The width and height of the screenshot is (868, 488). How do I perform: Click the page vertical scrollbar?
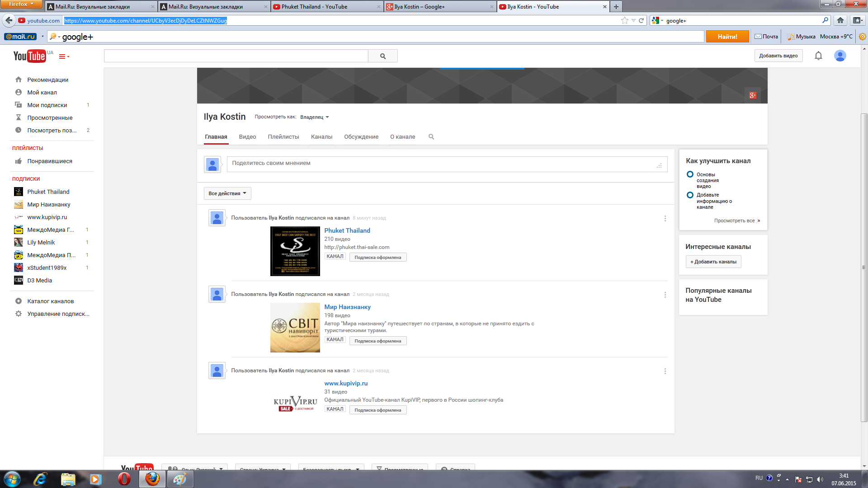[864, 267]
